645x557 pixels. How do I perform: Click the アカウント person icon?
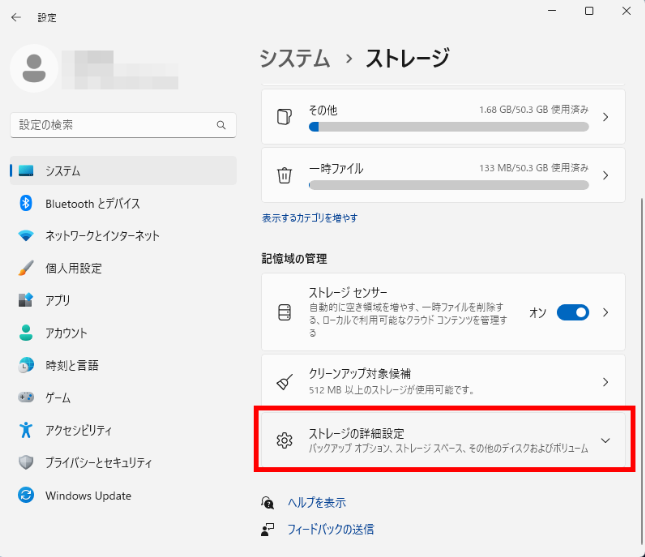click(x=26, y=332)
